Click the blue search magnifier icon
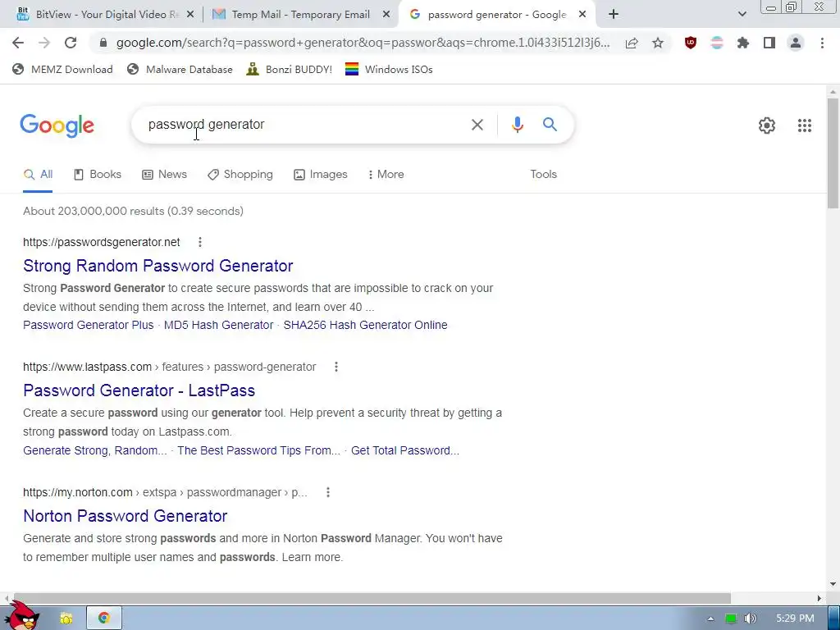Screen dimensions: 840x630 (550, 125)
